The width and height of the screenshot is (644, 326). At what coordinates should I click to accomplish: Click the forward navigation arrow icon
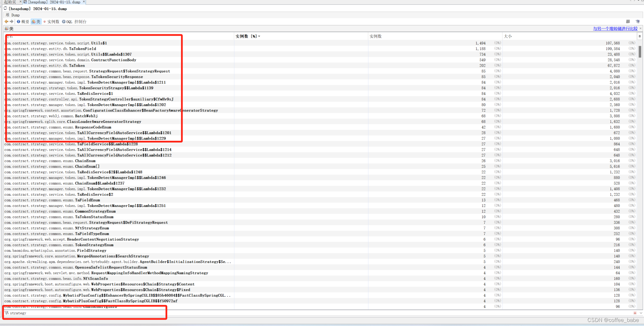[x=11, y=22]
